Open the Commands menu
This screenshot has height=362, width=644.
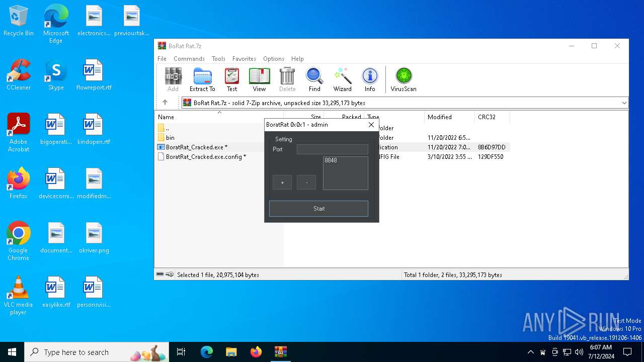click(189, 59)
